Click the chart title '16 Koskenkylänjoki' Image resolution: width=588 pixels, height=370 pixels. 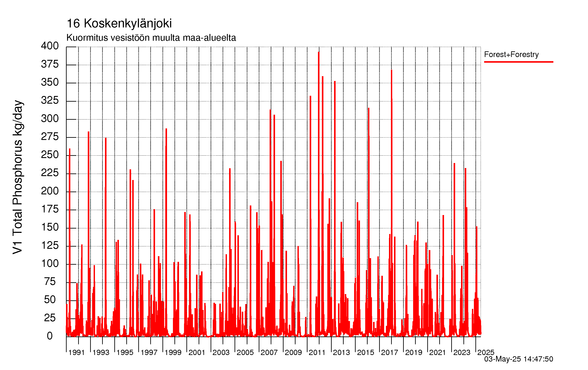(119, 24)
